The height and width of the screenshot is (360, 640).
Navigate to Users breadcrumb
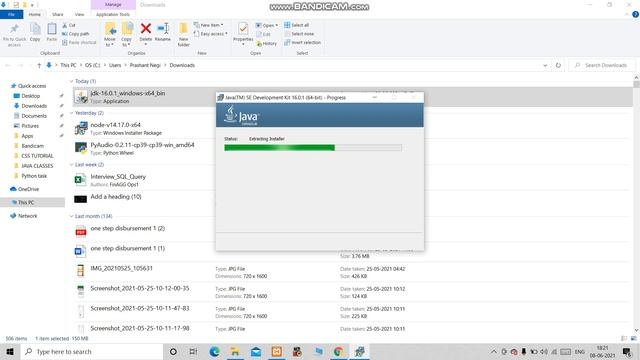(115, 65)
